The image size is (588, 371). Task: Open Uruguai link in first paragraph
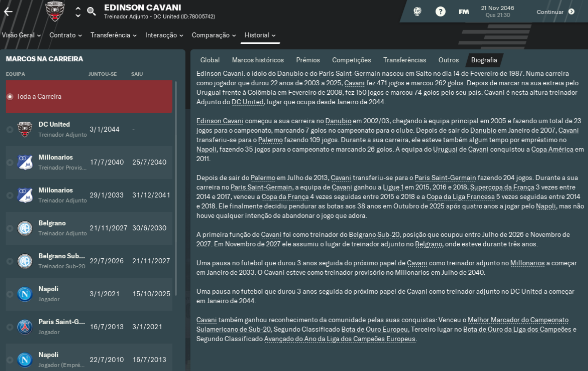(209, 93)
